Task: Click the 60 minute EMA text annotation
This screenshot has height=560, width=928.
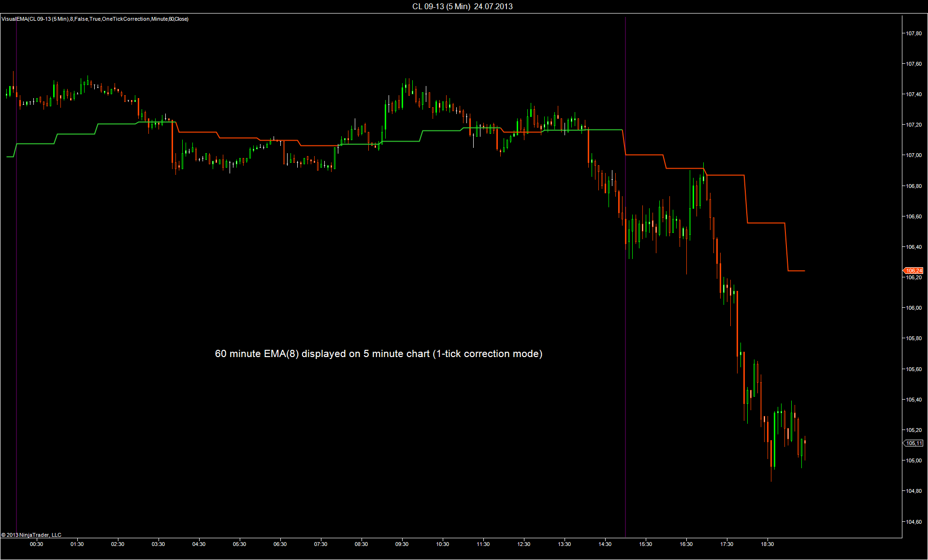Action: click(x=378, y=354)
